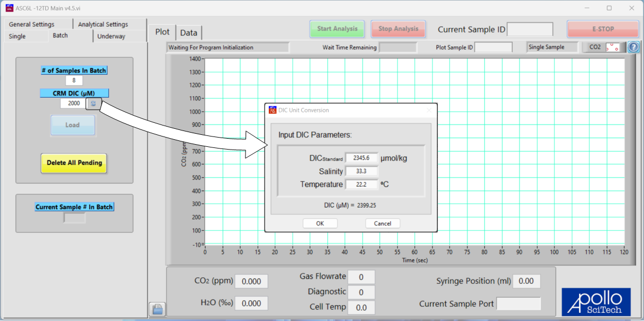
Task: Click the number of samples in batch field
Action: [74, 81]
